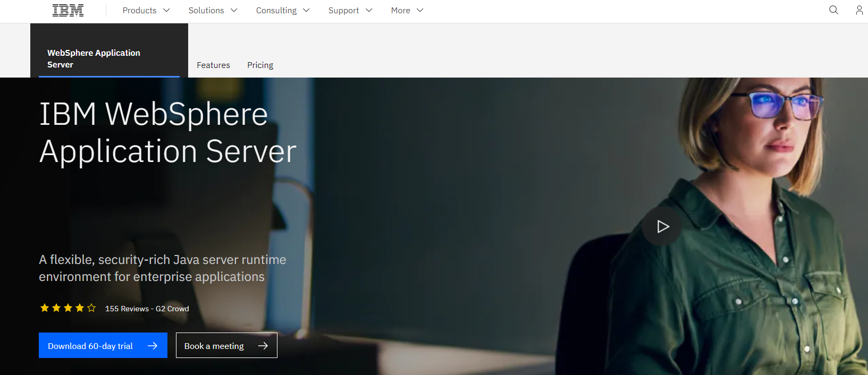Select the WebSphere Application Server tab

pyautogui.click(x=109, y=58)
